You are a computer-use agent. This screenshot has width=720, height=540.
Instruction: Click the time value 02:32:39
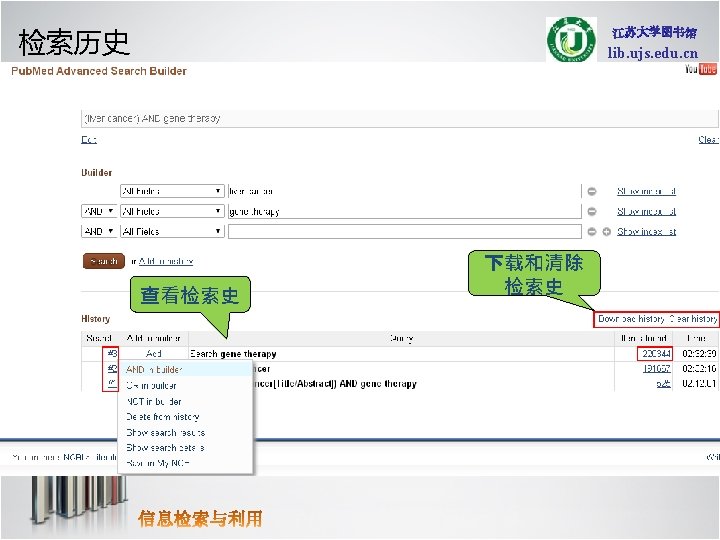699,354
